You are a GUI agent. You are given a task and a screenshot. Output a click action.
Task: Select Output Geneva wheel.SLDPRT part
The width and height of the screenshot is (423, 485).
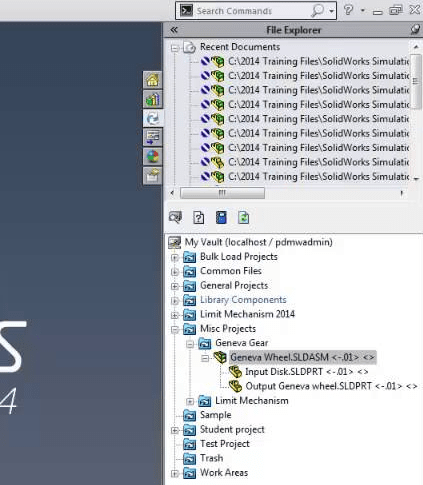coord(331,386)
